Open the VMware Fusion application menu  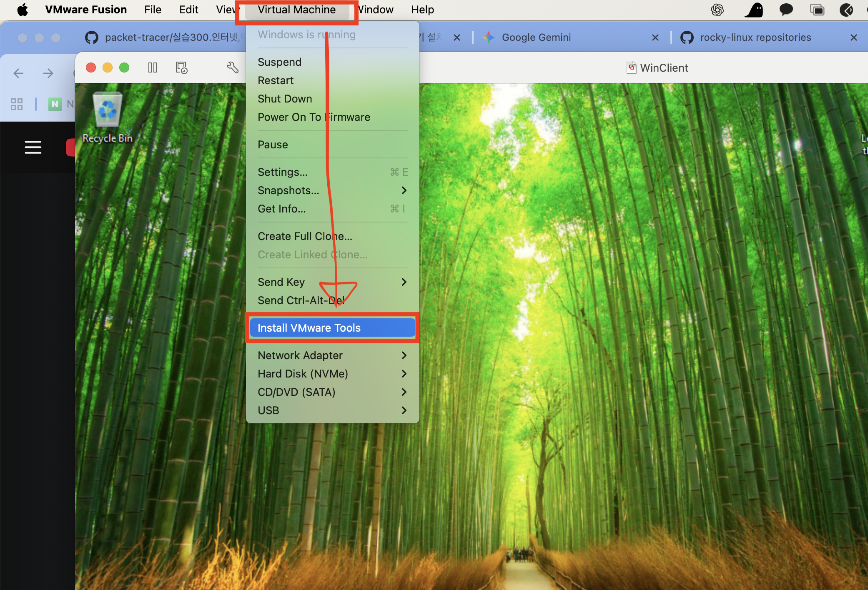86,10
